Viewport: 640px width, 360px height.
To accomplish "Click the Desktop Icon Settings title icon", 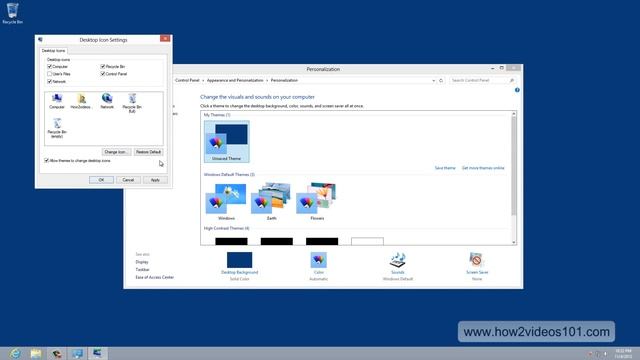I will coord(40,40).
